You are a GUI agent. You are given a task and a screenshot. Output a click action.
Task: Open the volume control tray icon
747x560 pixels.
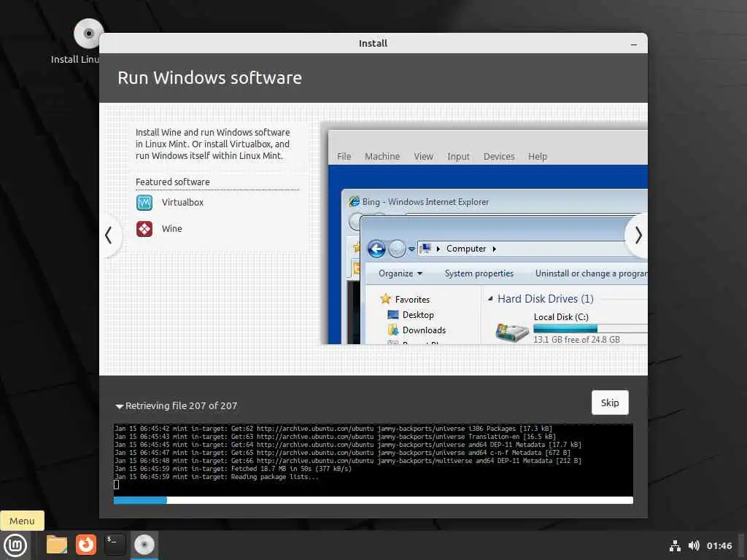click(x=694, y=545)
